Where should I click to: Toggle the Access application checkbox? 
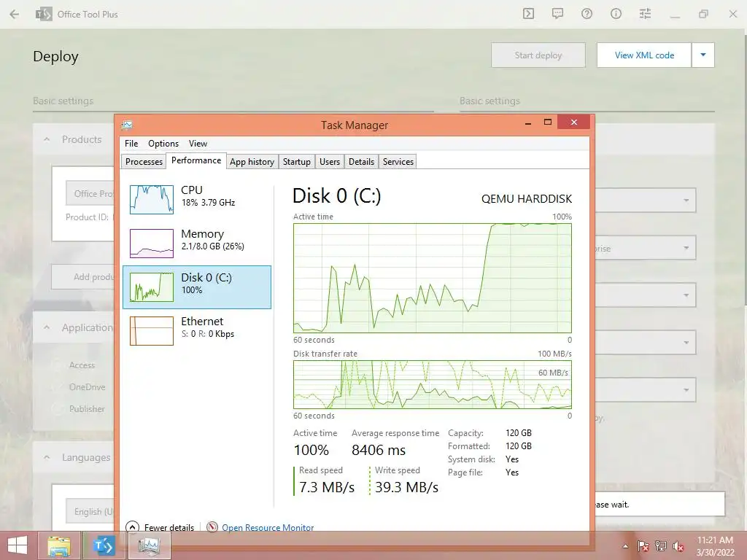(58, 365)
